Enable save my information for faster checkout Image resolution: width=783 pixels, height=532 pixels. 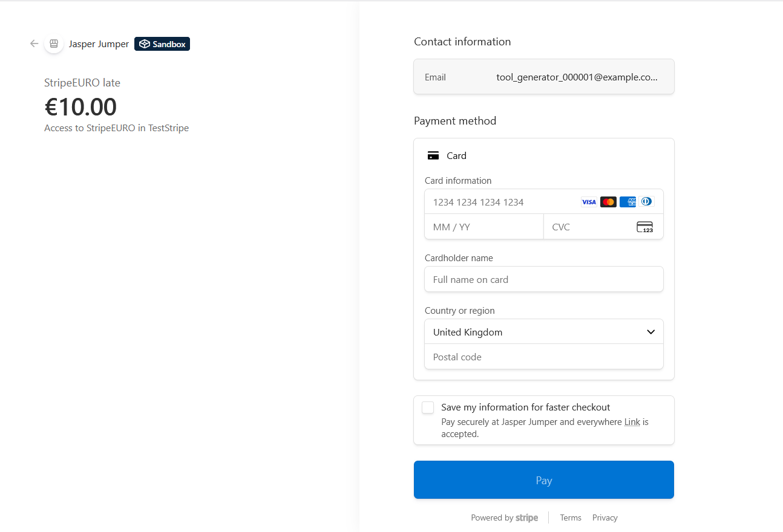coord(428,407)
